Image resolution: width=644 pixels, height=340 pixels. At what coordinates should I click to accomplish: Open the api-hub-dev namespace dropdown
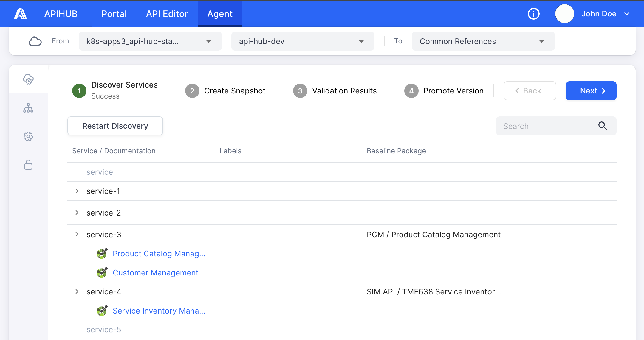pyautogui.click(x=303, y=41)
